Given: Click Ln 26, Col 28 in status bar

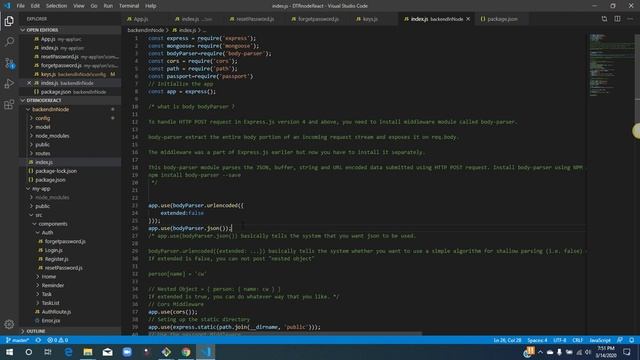Looking at the screenshot, I should (x=507, y=340).
